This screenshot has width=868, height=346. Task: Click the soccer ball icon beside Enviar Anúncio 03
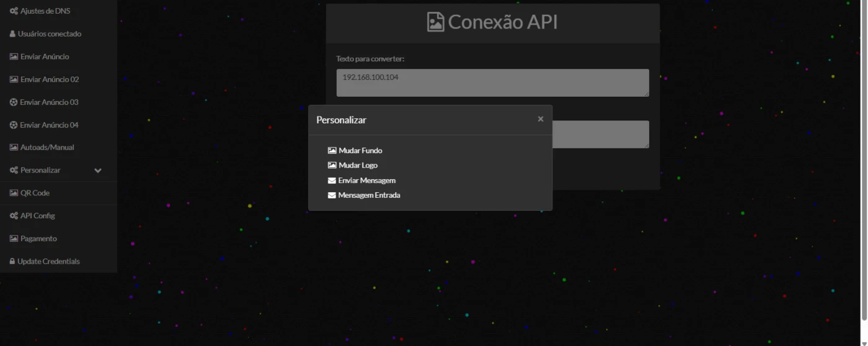[14, 102]
